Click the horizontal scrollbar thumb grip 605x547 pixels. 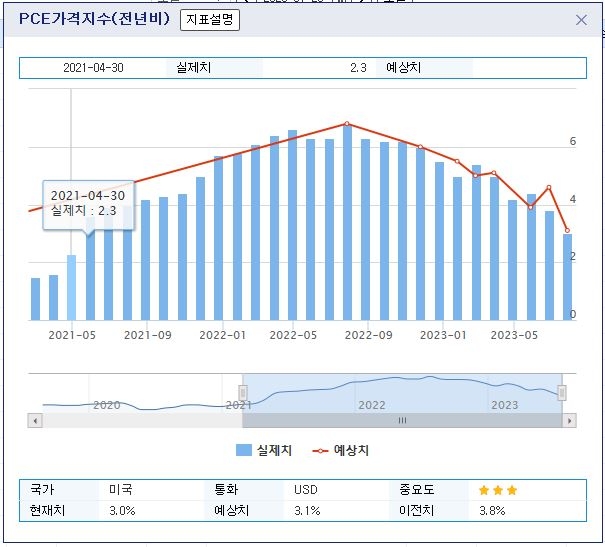[402, 420]
